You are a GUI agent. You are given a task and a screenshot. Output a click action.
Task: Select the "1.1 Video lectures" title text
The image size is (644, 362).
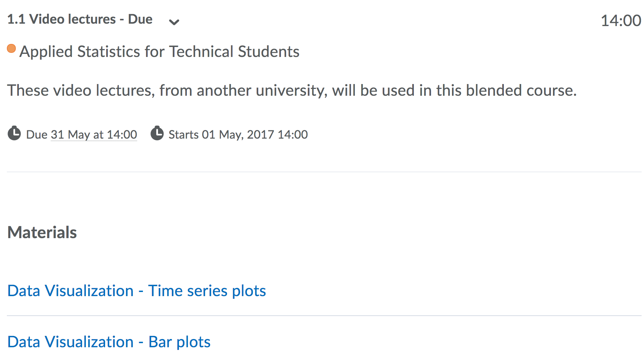[61, 19]
